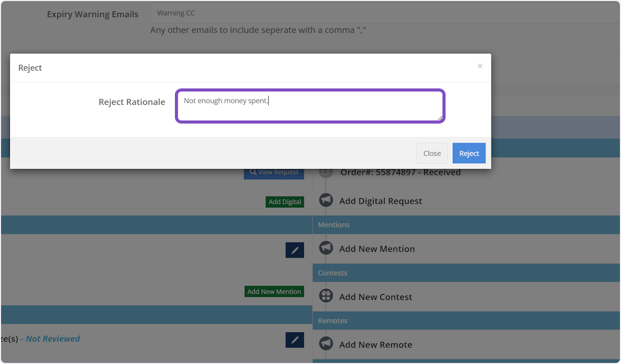Click the Reject Rationale textarea resize handle
Image resolution: width=621 pixels, height=364 pixels.
click(x=440, y=118)
